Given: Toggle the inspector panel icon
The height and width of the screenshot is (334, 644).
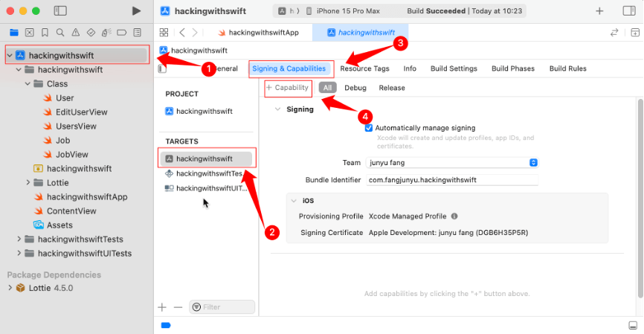Looking at the screenshot, I should coord(629,11).
